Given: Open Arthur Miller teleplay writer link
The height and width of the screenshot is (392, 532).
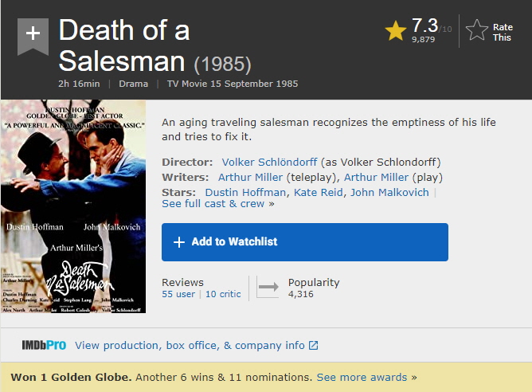Looking at the screenshot, I should (x=250, y=177).
